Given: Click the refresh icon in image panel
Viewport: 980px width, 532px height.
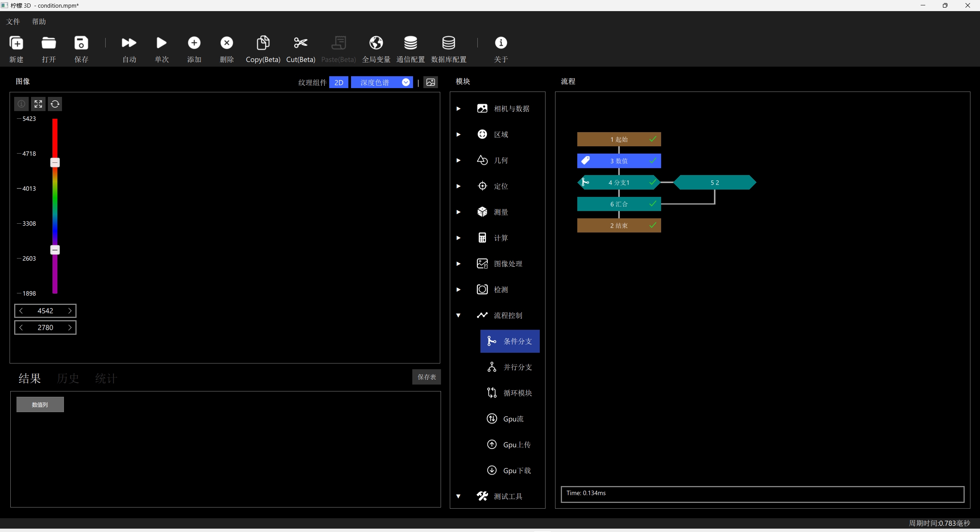Looking at the screenshot, I should tap(55, 104).
